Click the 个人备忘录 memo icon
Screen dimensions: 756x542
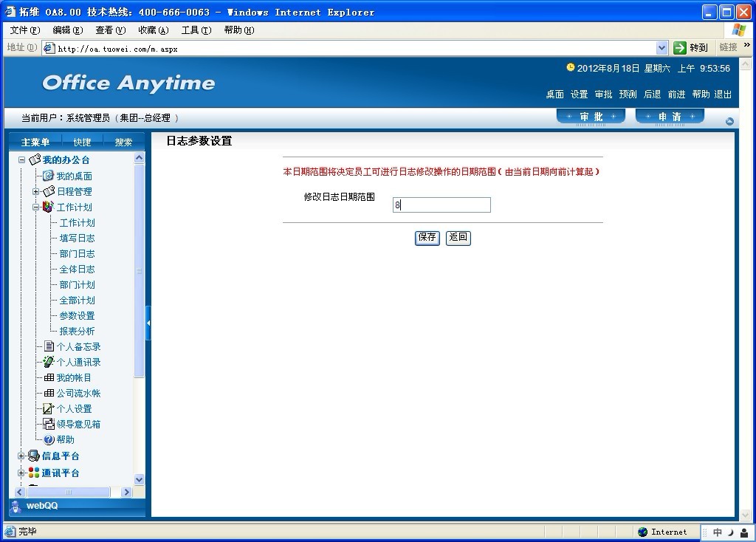pyautogui.click(x=49, y=346)
